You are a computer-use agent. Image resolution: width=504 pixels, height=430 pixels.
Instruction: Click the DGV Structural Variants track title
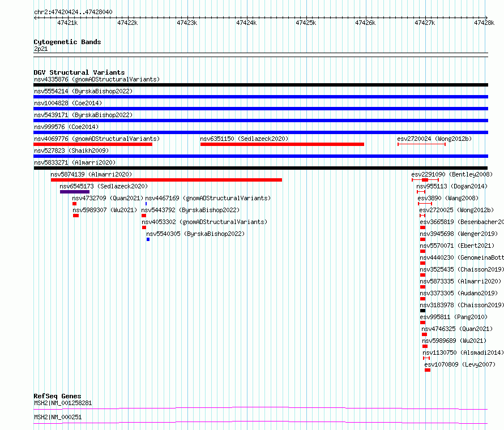(x=79, y=72)
